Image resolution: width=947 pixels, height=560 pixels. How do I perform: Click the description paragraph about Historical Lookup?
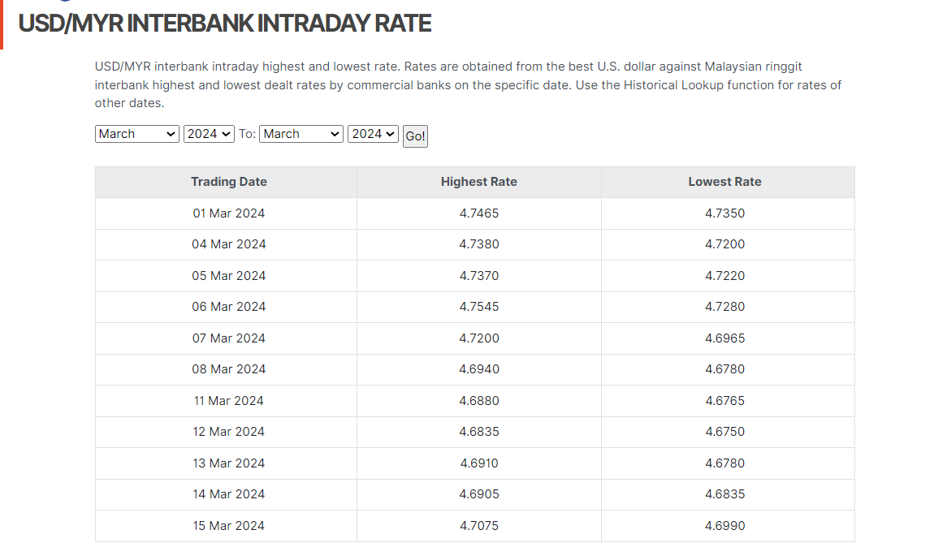pos(468,84)
